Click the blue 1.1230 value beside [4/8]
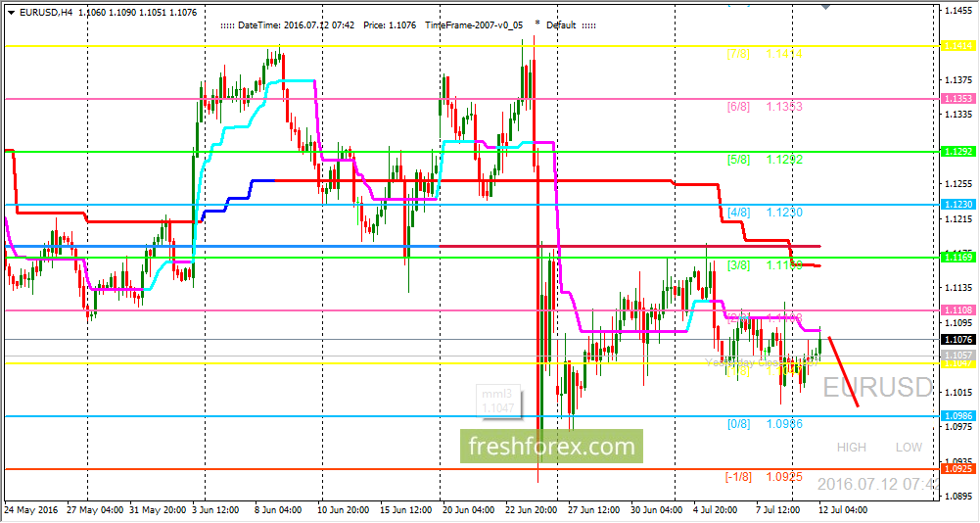980x523 pixels. click(784, 213)
